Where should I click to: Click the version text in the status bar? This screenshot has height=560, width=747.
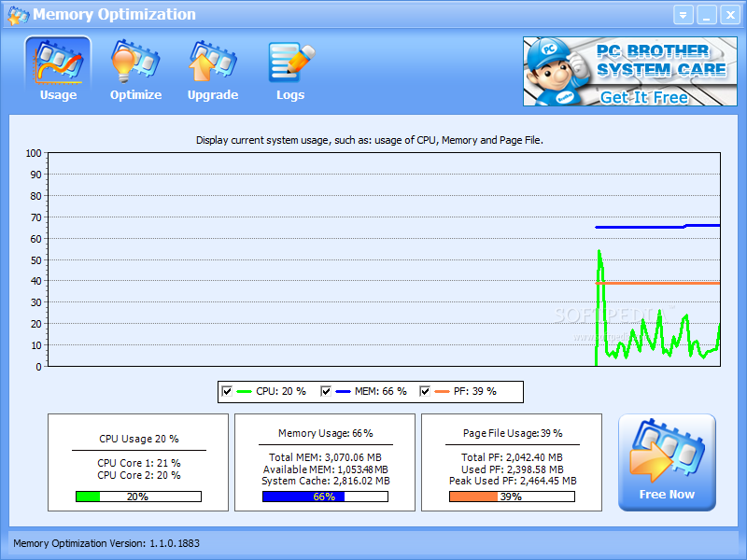click(x=106, y=543)
